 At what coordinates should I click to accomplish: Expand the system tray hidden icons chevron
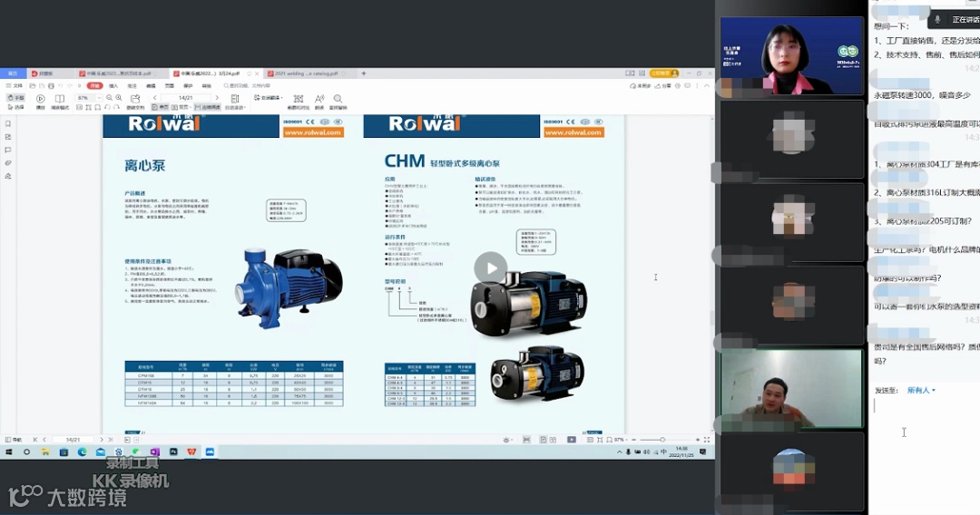[x=620, y=452]
